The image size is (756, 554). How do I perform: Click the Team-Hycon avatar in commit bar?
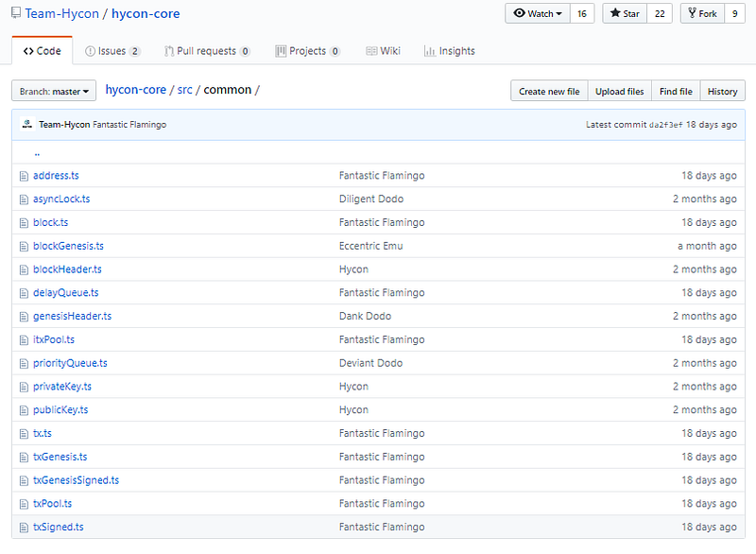[27, 125]
